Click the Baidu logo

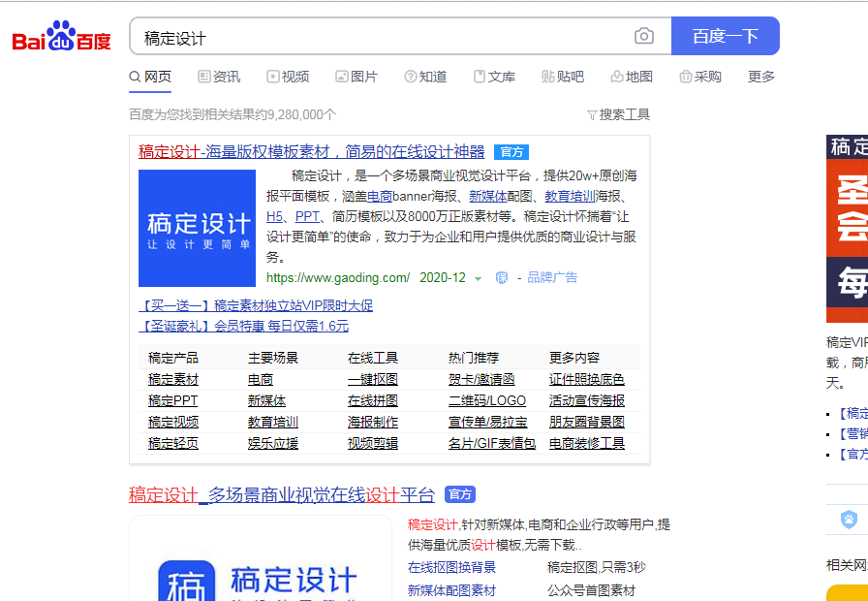(61, 36)
